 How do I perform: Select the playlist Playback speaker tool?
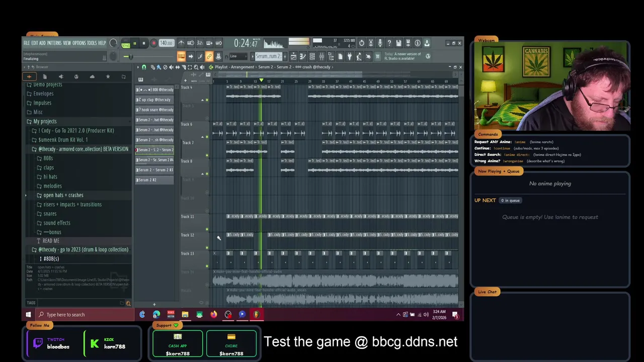pyautogui.click(x=202, y=67)
